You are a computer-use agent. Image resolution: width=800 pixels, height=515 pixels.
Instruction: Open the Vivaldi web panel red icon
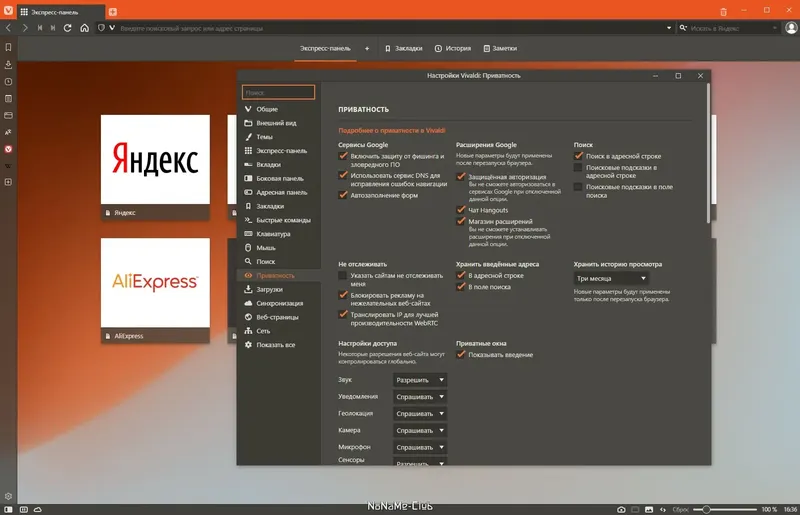(8, 149)
